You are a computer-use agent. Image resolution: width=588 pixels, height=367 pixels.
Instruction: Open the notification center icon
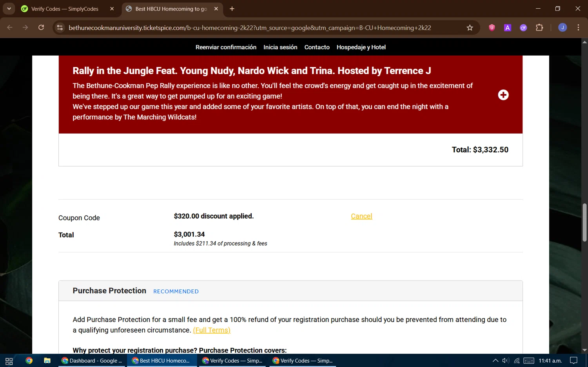(x=573, y=361)
